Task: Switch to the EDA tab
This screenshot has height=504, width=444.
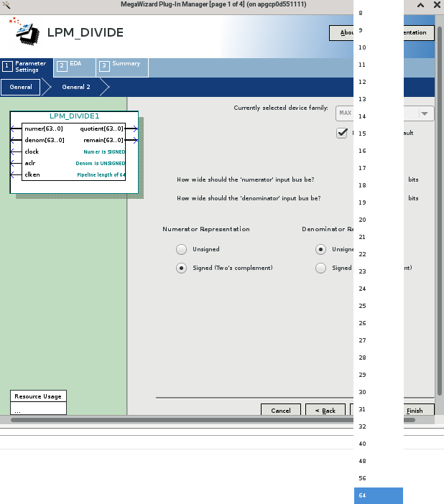Action: click(75, 67)
